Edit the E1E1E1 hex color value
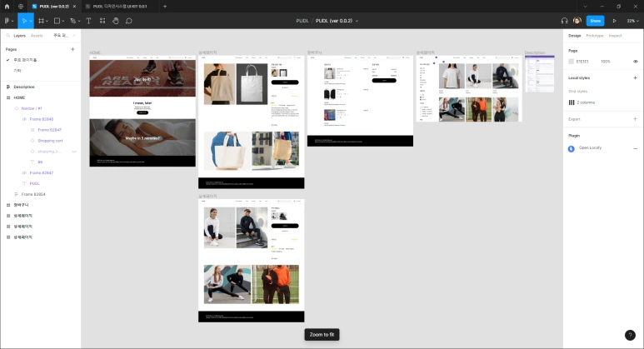This screenshot has width=644, height=349. click(x=582, y=62)
